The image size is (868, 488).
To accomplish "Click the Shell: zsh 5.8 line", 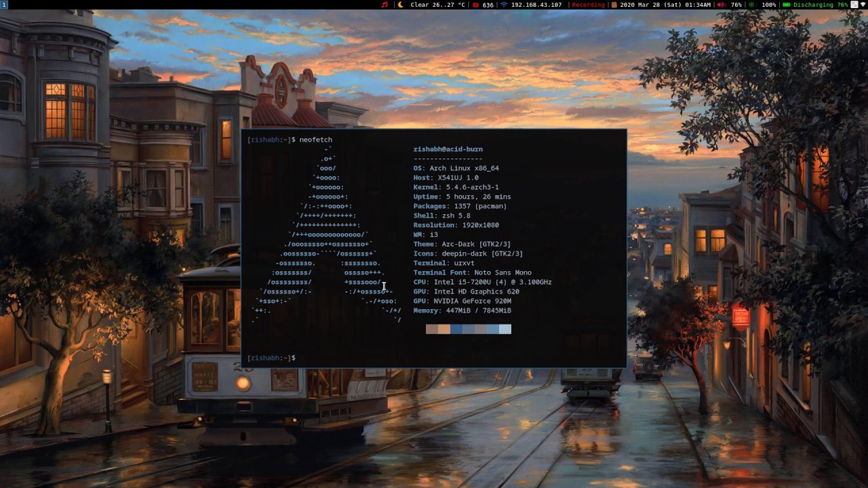I will tap(442, 216).
